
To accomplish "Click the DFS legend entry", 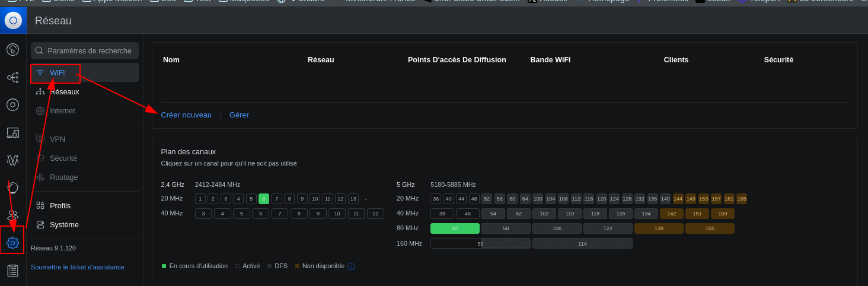I will click(277, 266).
